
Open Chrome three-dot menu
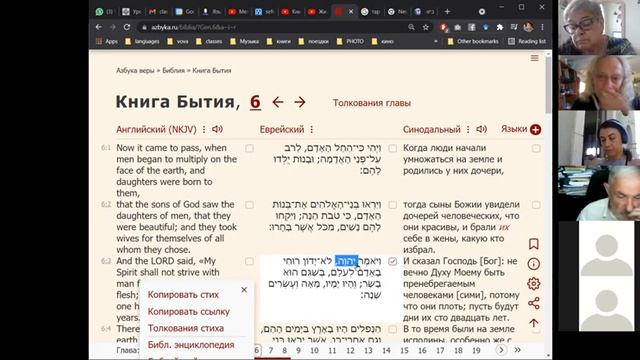[x=542, y=27]
